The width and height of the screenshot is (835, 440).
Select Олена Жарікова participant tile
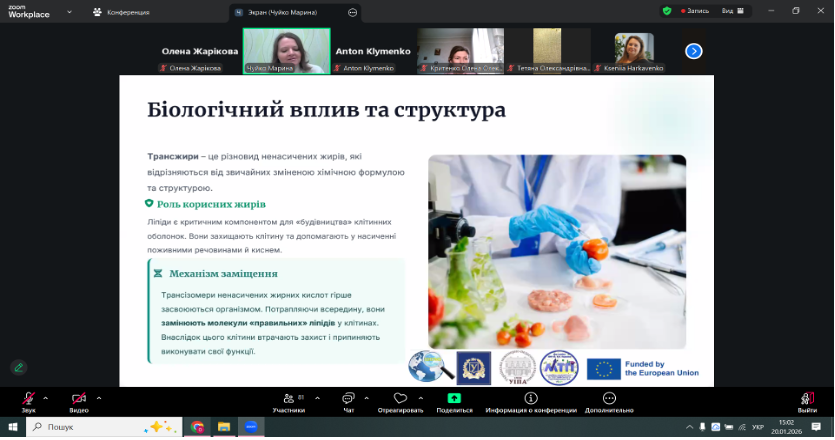199,51
